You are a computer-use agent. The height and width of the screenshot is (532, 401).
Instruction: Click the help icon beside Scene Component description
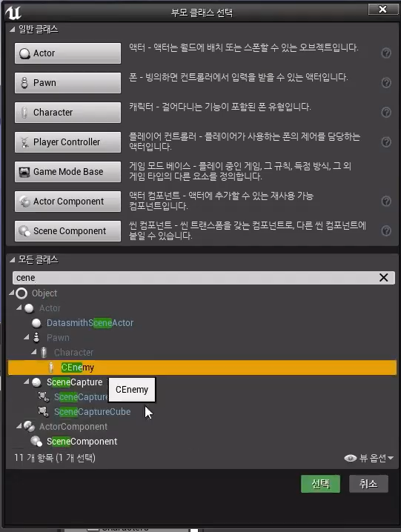[x=386, y=230]
